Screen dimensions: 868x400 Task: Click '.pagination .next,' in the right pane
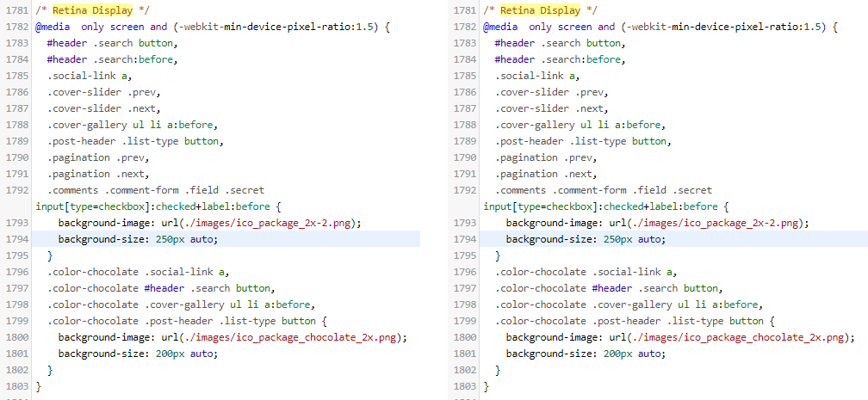click(x=546, y=174)
